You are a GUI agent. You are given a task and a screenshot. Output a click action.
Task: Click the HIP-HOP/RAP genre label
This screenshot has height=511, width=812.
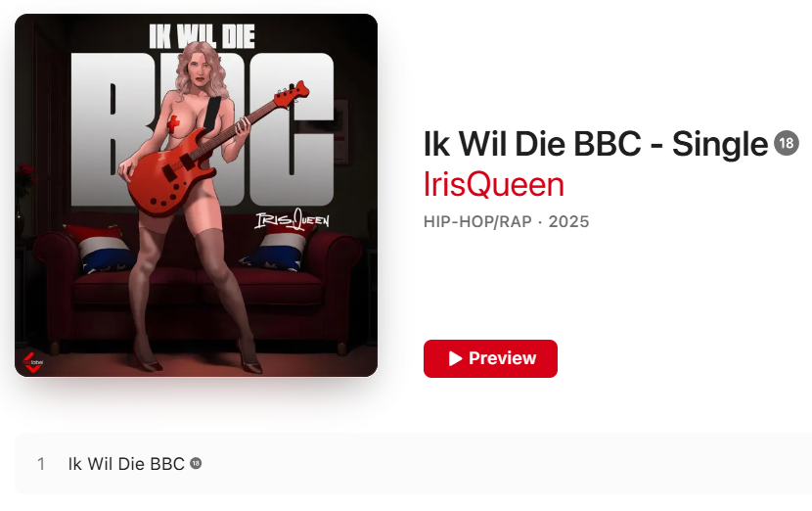(x=477, y=222)
